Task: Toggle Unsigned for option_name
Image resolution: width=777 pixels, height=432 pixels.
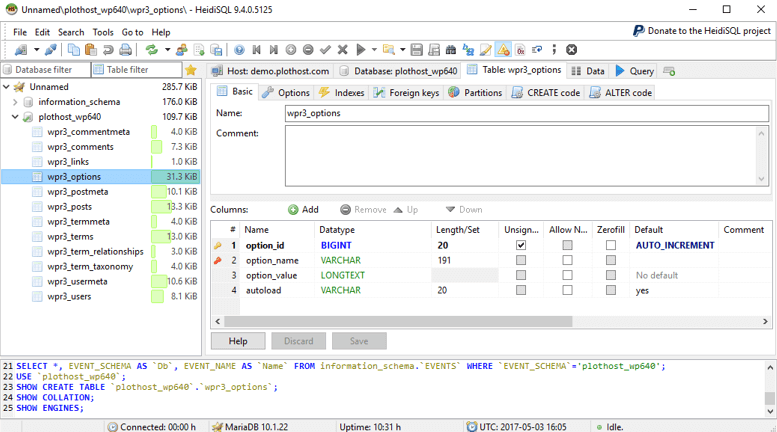Action: click(521, 260)
